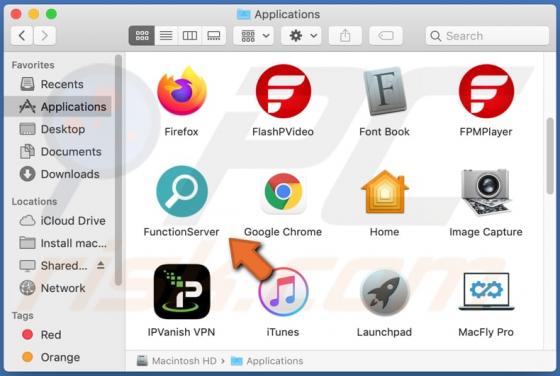Open the group-by arrangement dropdown
The height and width of the screenshot is (376, 560).
[x=254, y=35]
